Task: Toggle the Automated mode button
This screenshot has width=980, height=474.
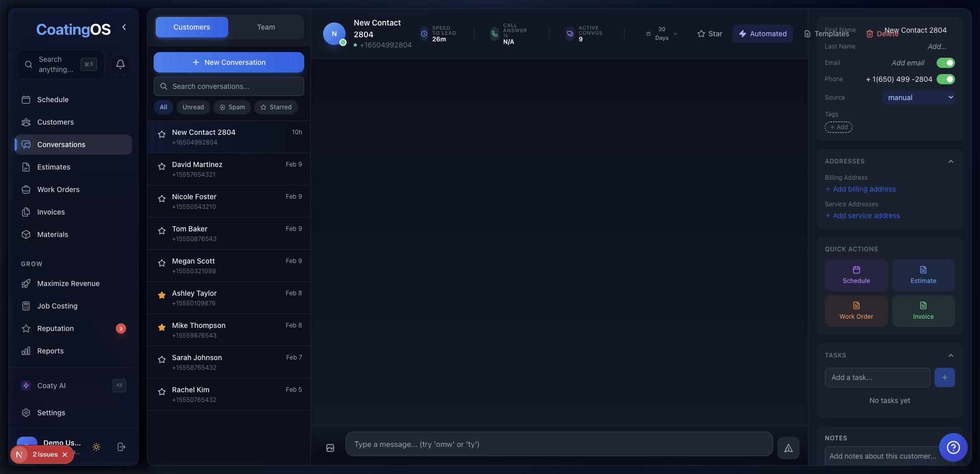Action: tap(763, 34)
